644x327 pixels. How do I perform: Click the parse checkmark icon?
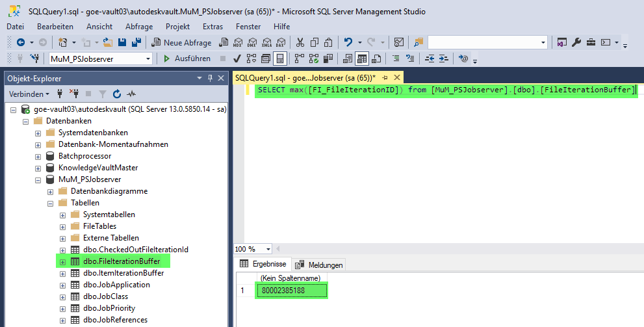click(x=237, y=59)
